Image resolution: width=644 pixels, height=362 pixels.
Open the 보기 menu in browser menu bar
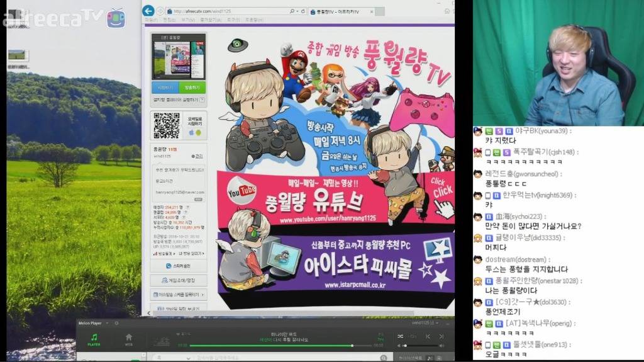pos(188,20)
